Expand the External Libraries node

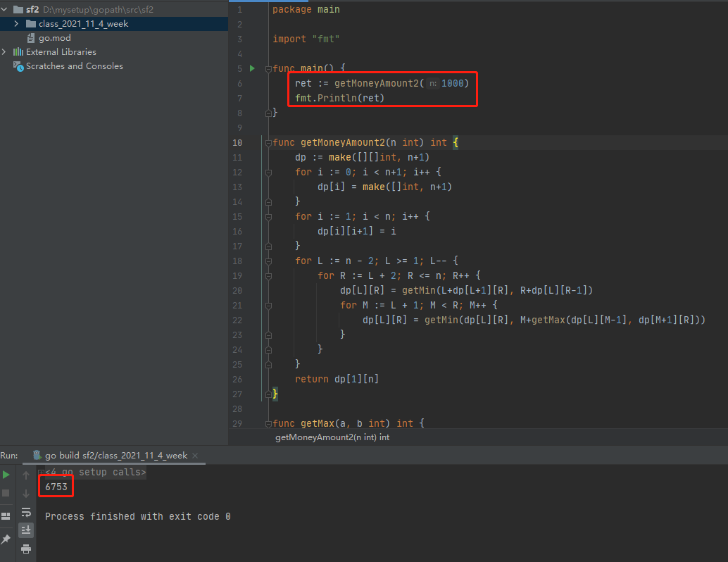[x=4, y=52]
